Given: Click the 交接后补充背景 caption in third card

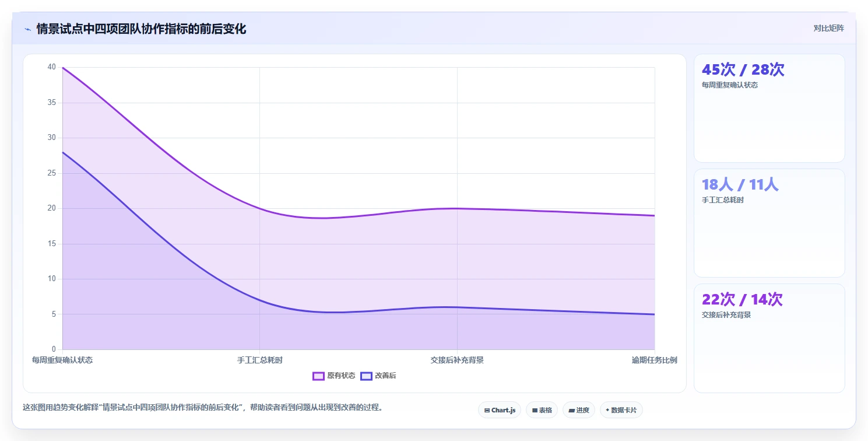Looking at the screenshot, I should pyautogui.click(x=726, y=315).
